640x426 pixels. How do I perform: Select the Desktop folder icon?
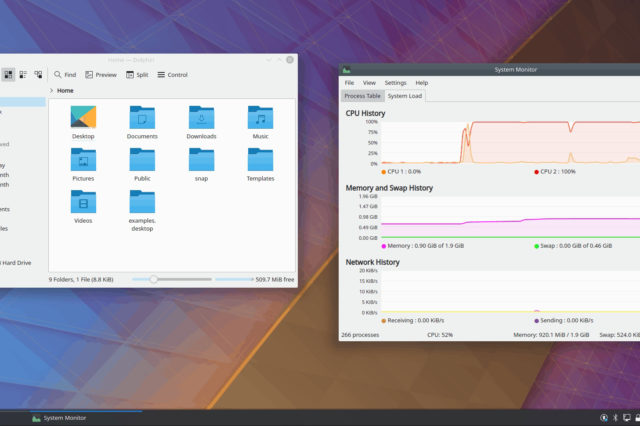83,118
